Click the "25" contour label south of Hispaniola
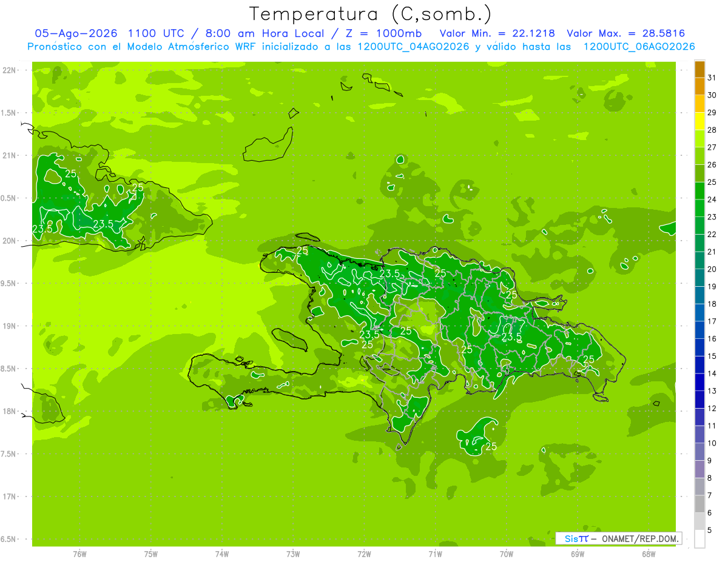This screenshot has height=562, width=728. tap(491, 446)
